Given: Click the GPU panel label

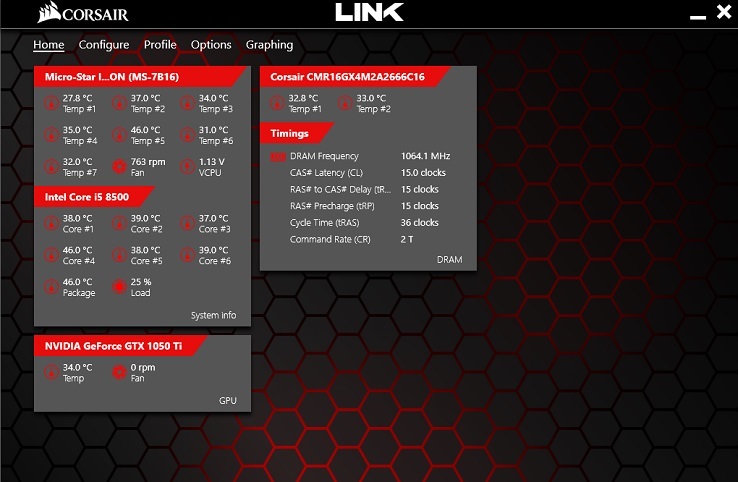Looking at the screenshot, I should pyautogui.click(x=228, y=401).
